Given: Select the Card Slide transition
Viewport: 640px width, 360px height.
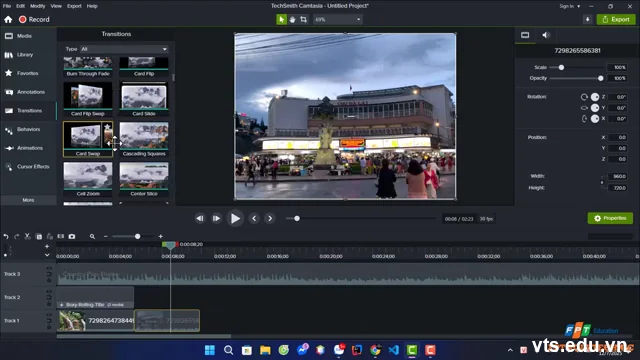Looking at the screenshot, I should (x=144, y=99).
